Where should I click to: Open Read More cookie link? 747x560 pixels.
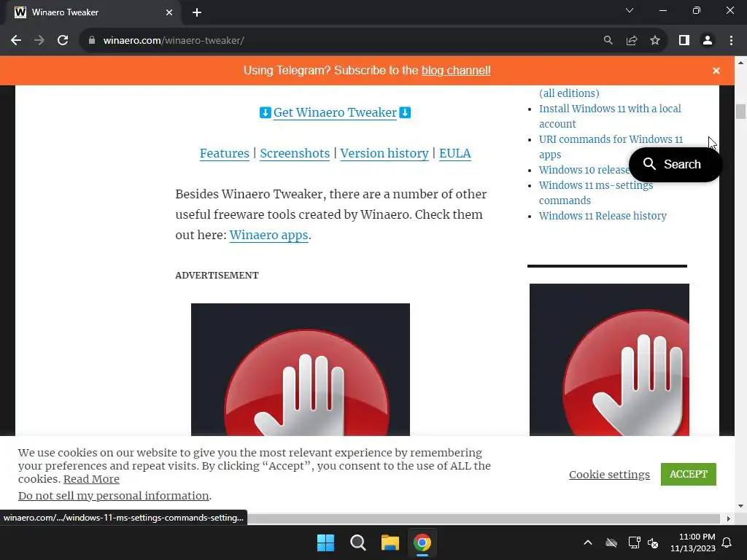[91, 479]
